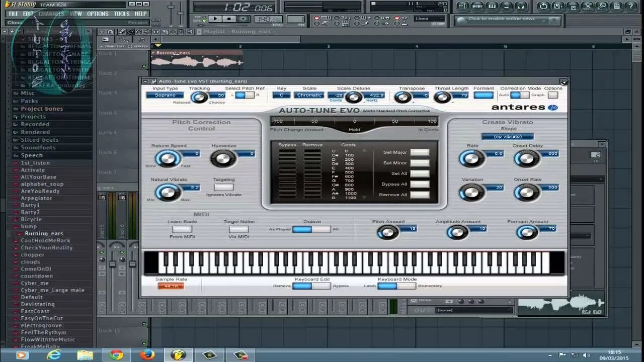This screenshot has width=644, height=362.
Task: Click the undo history icon
Action: (543, 7)
